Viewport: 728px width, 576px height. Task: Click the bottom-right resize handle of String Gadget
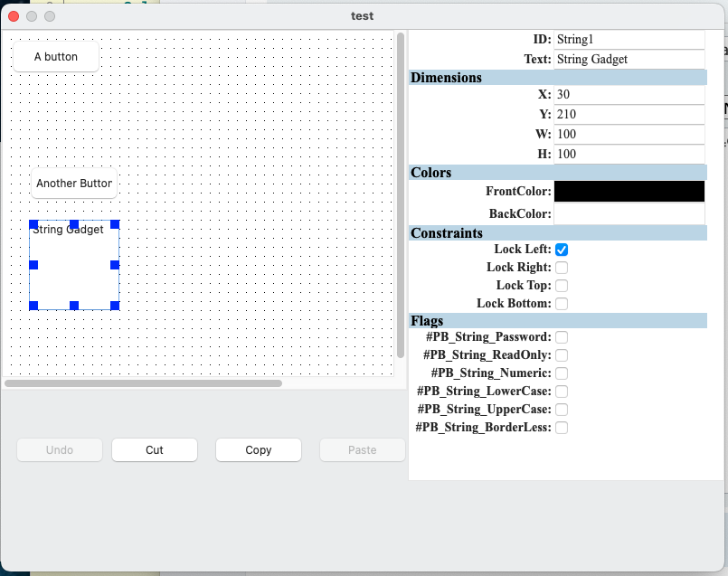[115, 306]
